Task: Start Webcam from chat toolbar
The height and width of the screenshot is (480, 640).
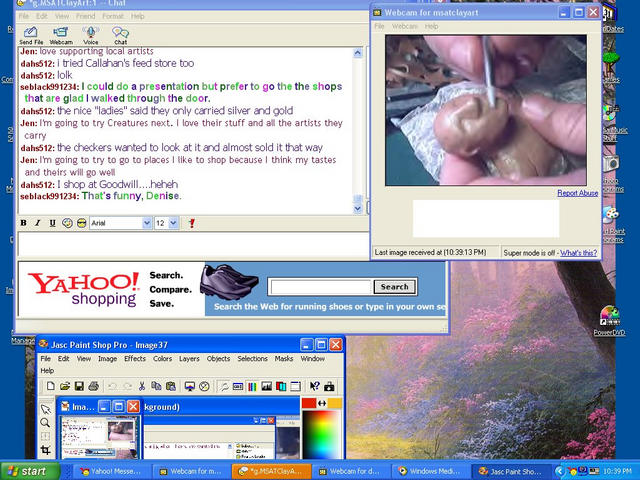Action: 61,36
